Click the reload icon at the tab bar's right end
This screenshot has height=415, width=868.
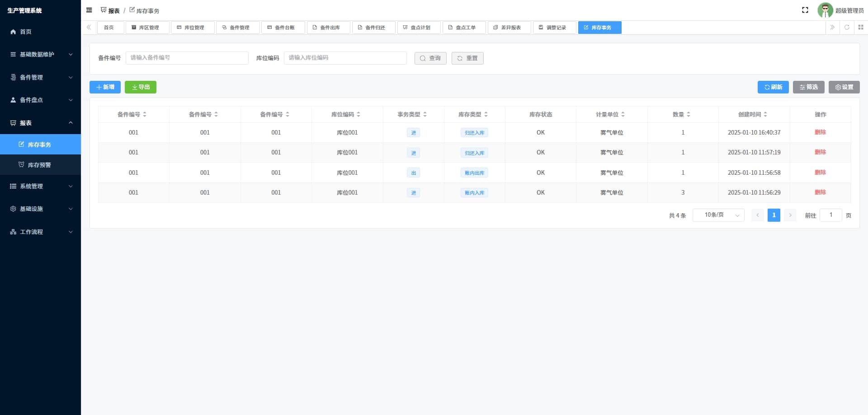coord(847,27)
